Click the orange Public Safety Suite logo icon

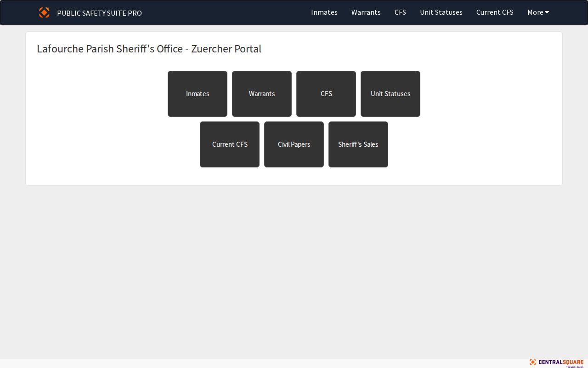44,12
